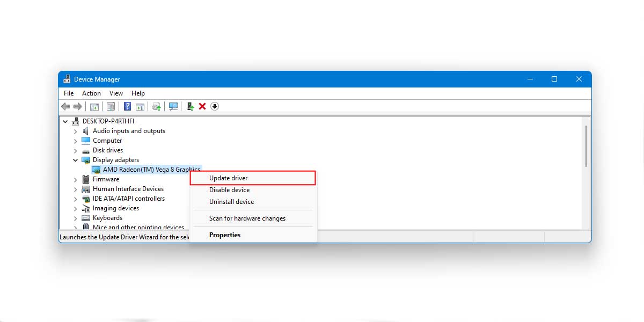
Task: Toggle the Show/Hide Action Pane toolbar icon
Action: click(140, 106)
